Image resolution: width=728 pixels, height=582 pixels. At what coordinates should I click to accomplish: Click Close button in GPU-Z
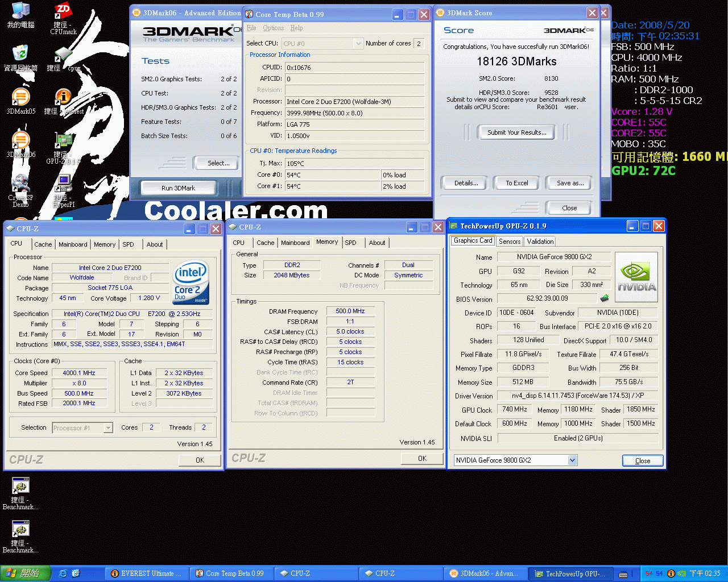(643, 461)
